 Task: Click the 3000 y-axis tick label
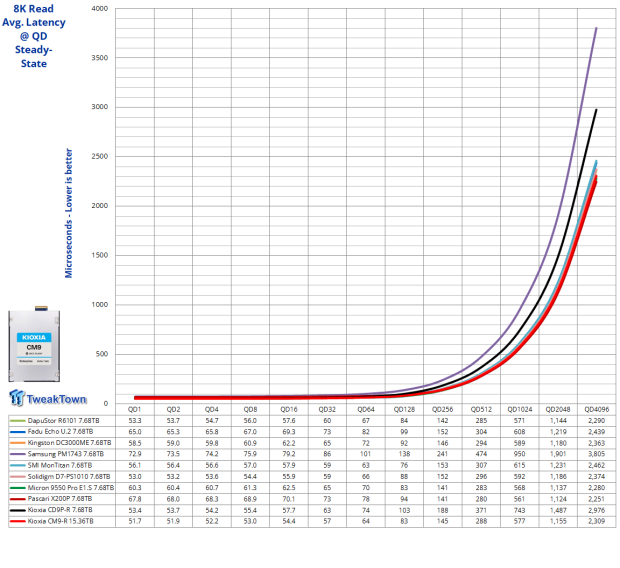click(x=100, y=107)
